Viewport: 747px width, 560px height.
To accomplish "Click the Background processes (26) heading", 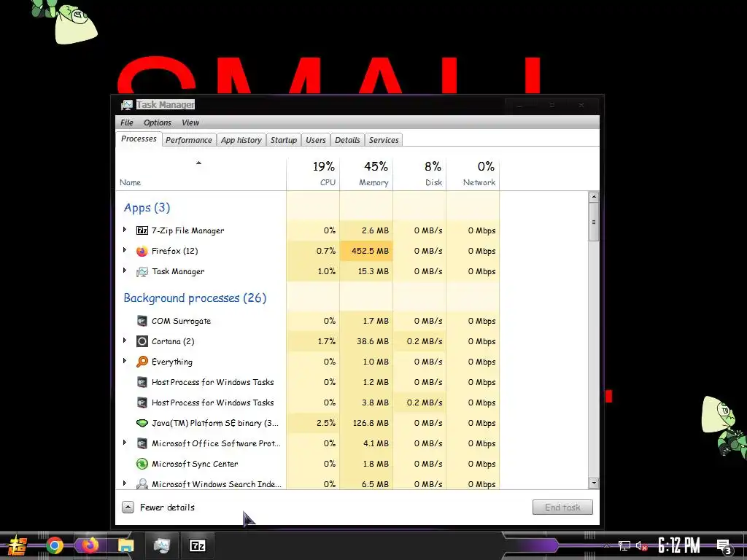I will tap(195, 298).
